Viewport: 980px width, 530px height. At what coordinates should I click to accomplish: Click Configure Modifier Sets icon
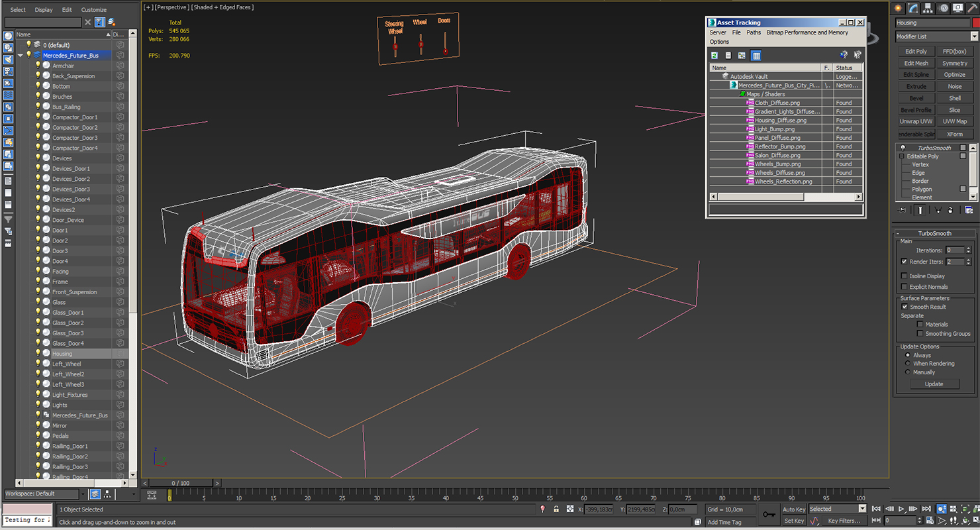click(969, 210)
